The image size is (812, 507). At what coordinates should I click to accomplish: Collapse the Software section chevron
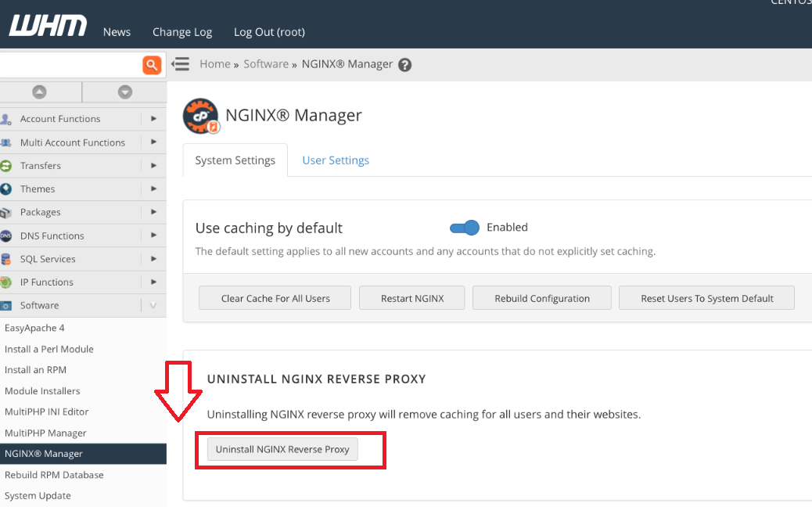click(153, 305)
